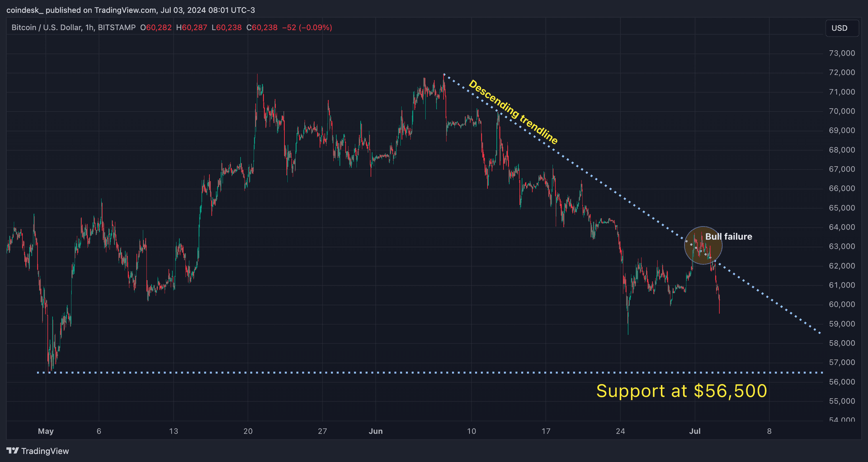
Task: Click the 58,000 price axis label
Action: (842, 343)
